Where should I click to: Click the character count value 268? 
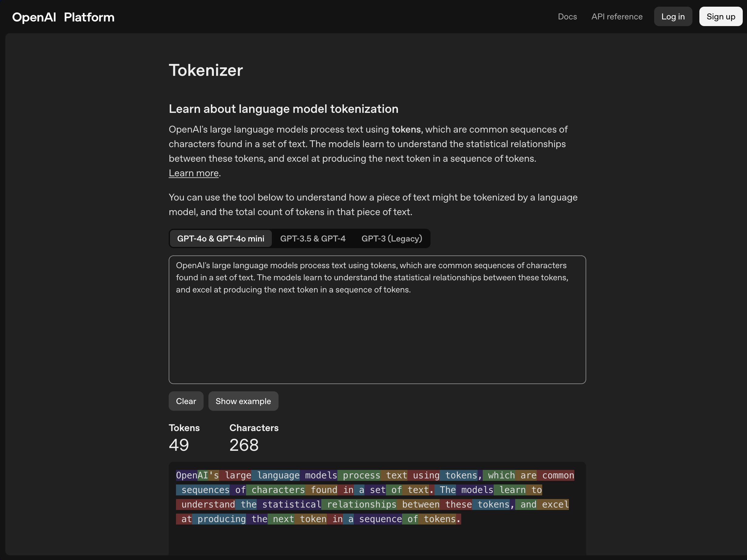[244, 445]
